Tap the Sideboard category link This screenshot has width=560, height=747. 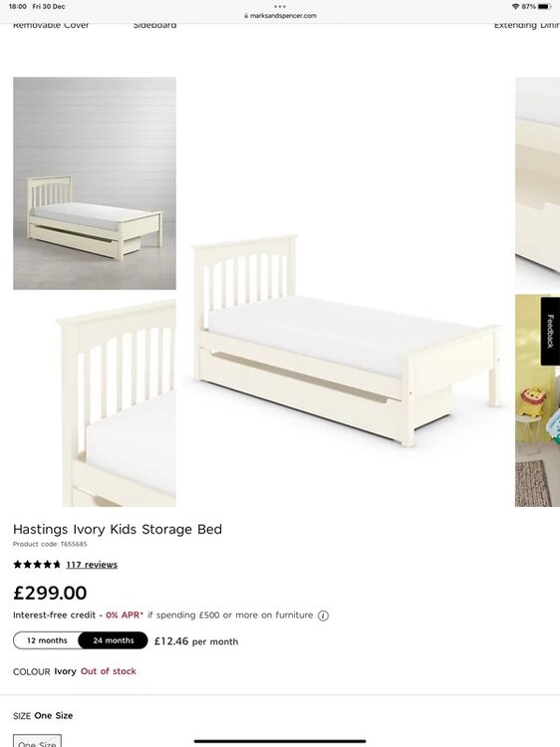coord(154,25)
